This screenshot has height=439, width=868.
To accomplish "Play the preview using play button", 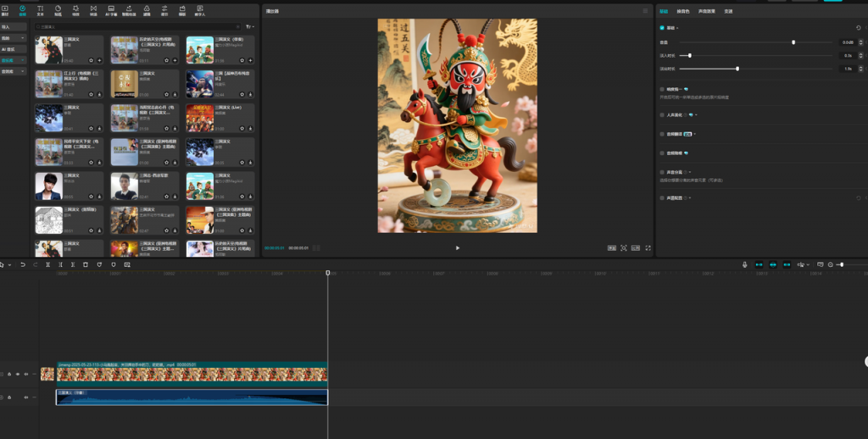I will pyautogui.click(x=457, y=248).
